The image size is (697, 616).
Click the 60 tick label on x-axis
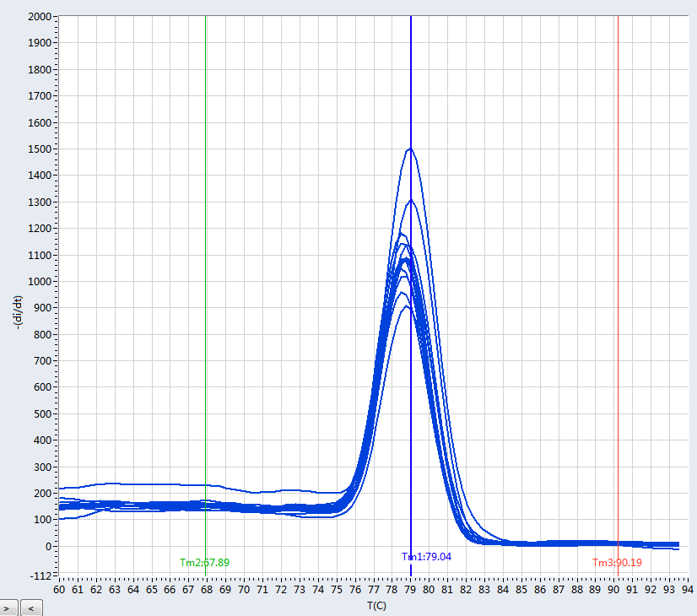pyautogui.click(x=59, y=589)
